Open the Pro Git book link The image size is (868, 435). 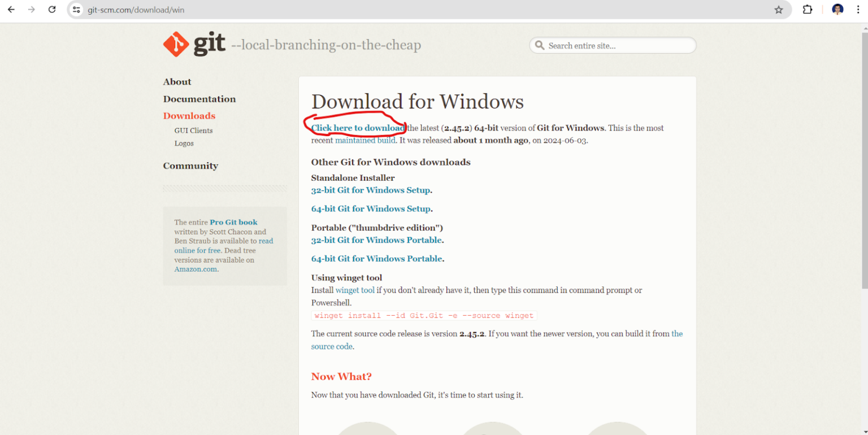pos(233,223)
